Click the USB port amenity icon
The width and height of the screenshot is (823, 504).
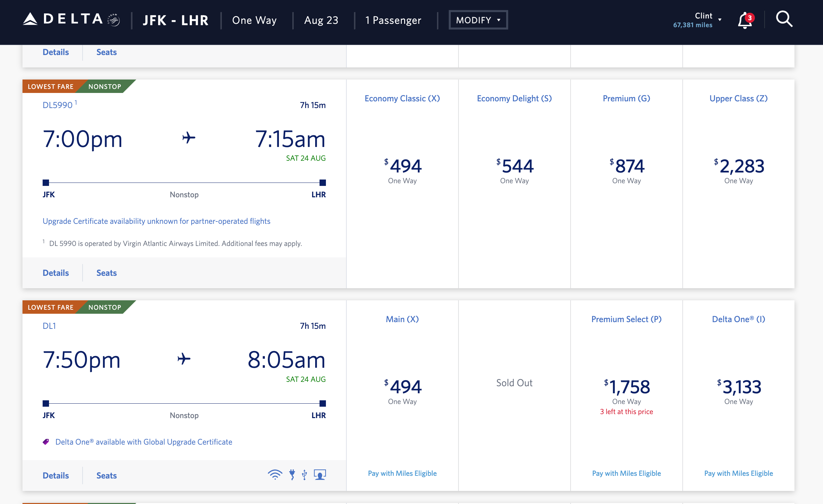(x=304, y=474)
